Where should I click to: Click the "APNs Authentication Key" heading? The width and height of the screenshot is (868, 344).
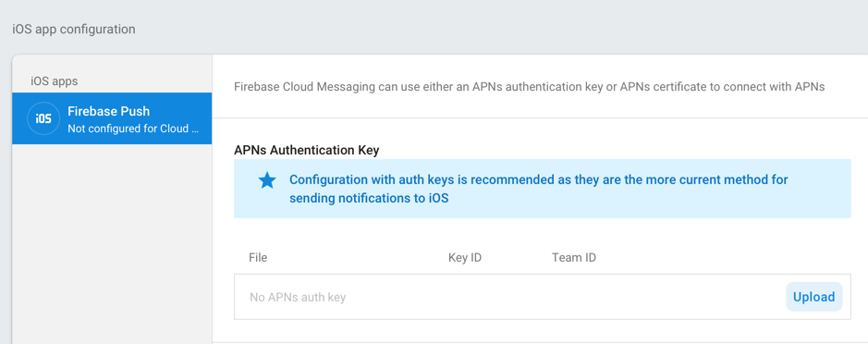pyautogui.click(x=307, y=150)
